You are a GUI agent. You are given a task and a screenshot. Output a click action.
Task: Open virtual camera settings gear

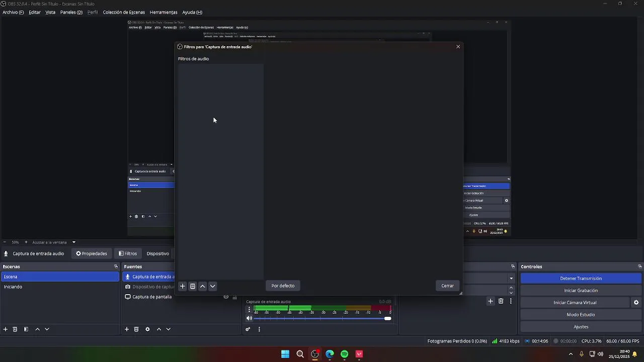click(x=636, y=303)
